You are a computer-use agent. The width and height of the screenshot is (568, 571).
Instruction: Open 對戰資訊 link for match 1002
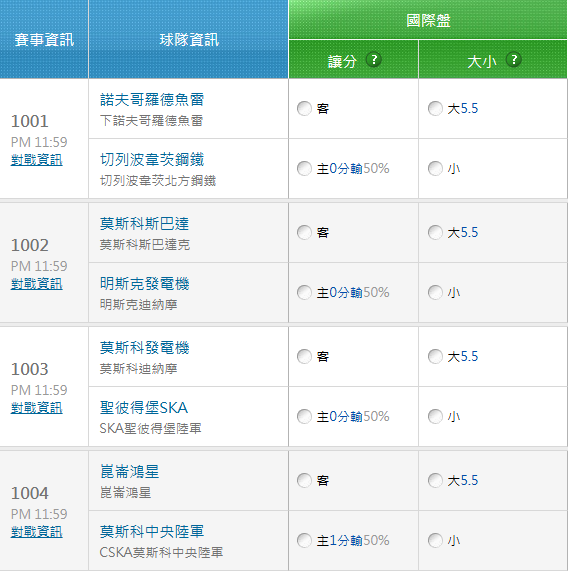(37, 284)
